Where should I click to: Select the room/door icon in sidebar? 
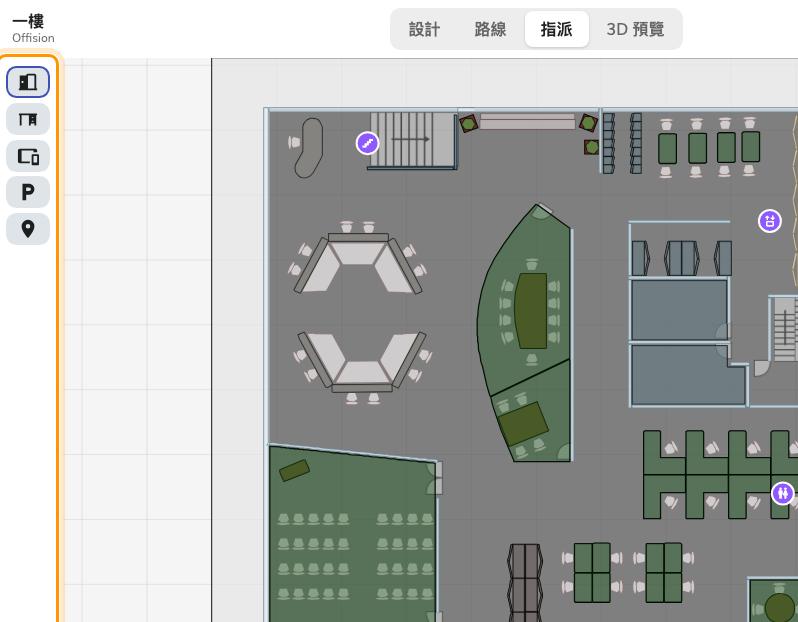tap(28, 82)
